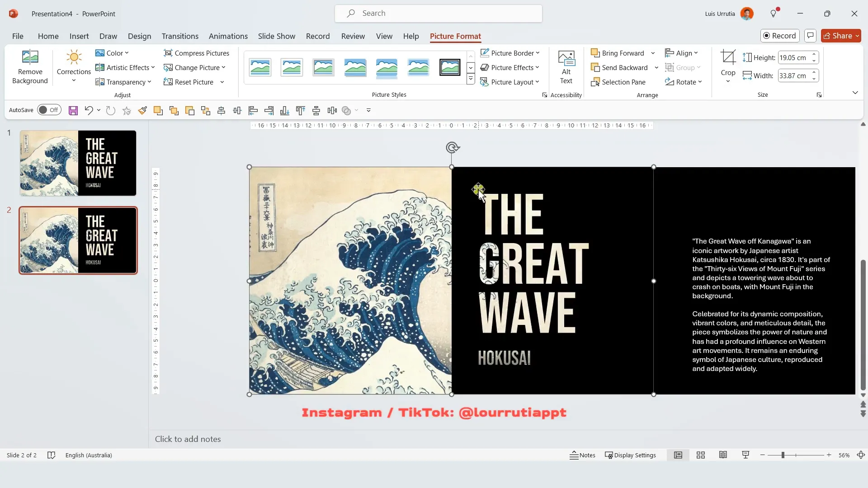
Task: Switch to Slide Sorter view
Action: click(701, 455)
